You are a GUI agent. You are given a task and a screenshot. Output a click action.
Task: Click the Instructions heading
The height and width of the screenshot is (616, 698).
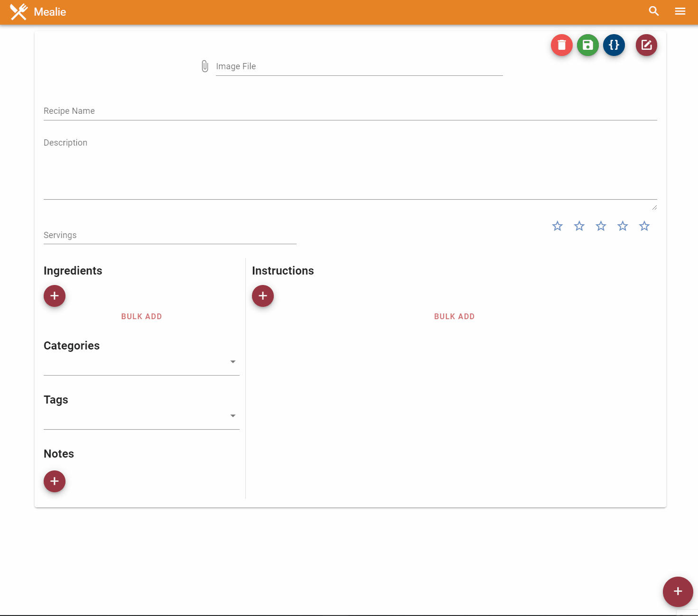coord(283,271)
